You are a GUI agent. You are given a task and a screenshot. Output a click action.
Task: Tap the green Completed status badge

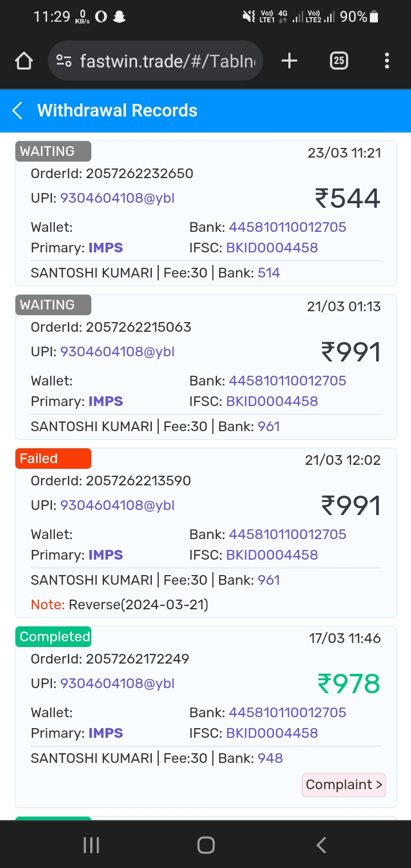point(53,637)
